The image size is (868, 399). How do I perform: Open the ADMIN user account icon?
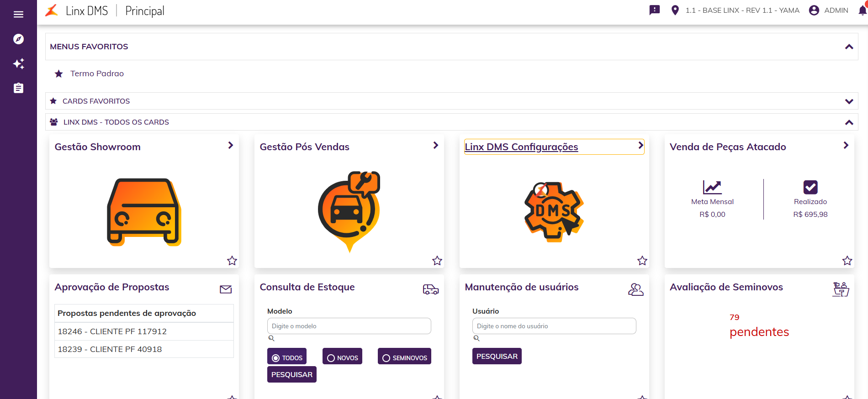(814, 10)
